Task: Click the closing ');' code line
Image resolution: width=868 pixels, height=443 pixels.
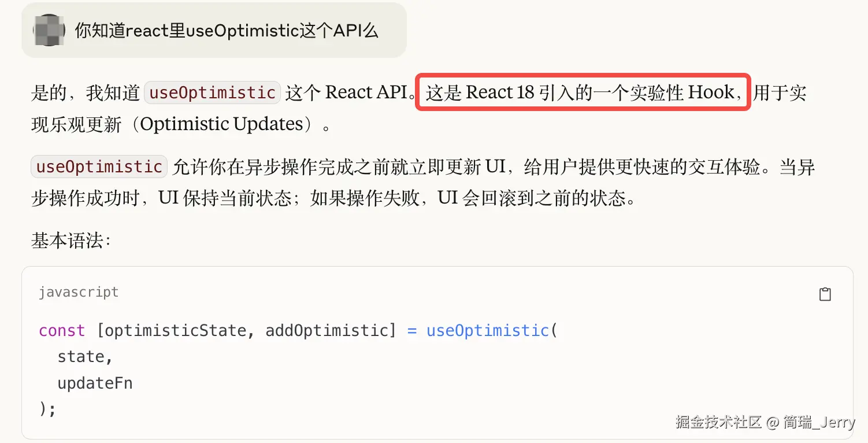Action: tap(47, 409)
